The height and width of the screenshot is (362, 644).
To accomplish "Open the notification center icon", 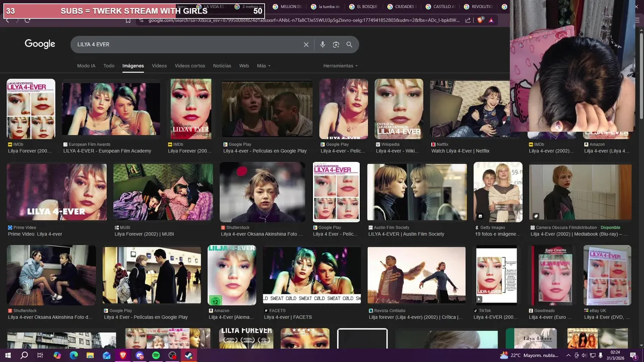I will coord(633,355).
